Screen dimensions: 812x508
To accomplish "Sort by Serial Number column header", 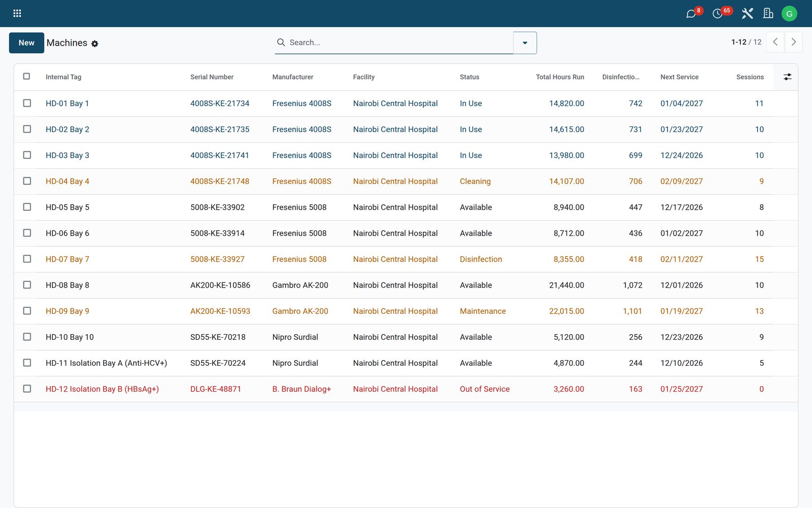I will click(x=212, y=77).
